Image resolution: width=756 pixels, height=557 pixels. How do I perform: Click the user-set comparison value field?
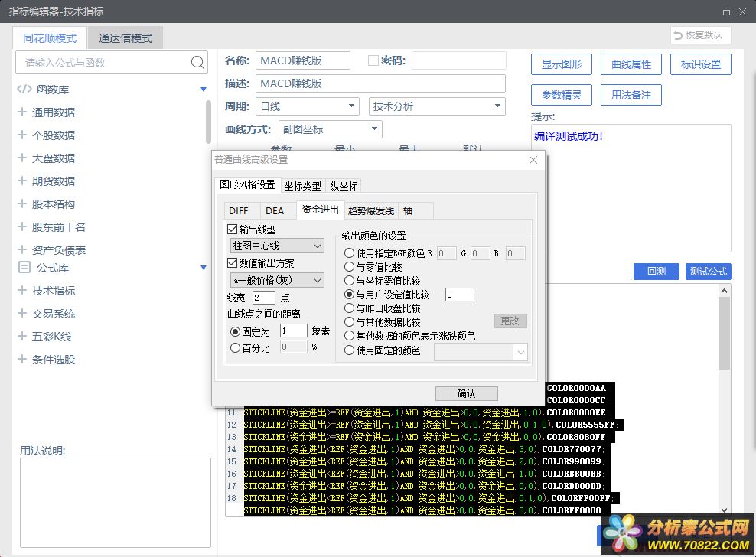tap(459, 295)
